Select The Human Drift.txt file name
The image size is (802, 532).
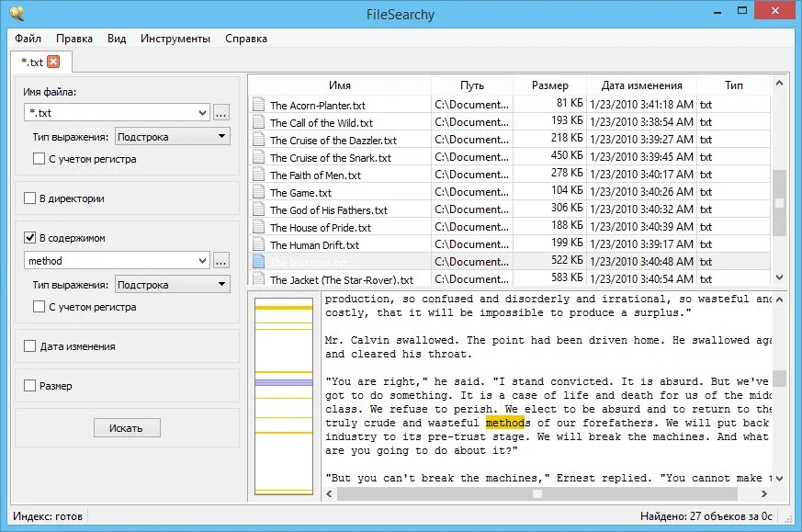click(314, 245)
